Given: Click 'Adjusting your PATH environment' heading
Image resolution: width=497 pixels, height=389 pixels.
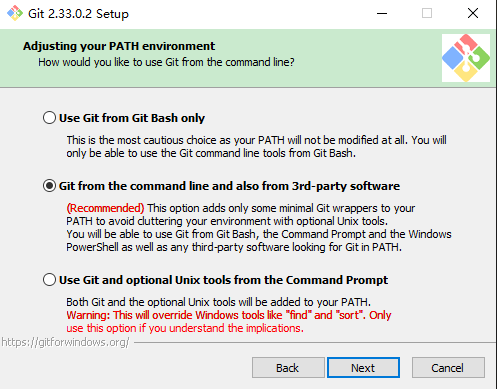Looking at the screenshot, I should tap(119, 46).
